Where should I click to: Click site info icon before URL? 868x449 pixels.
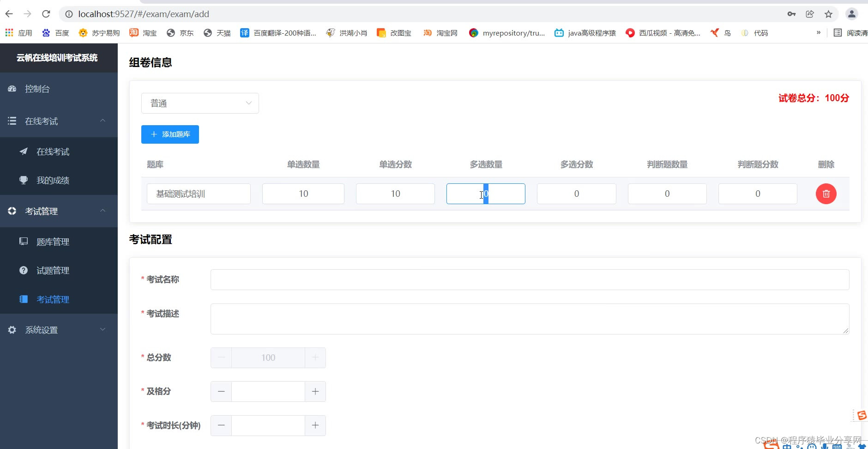[69, 14]
